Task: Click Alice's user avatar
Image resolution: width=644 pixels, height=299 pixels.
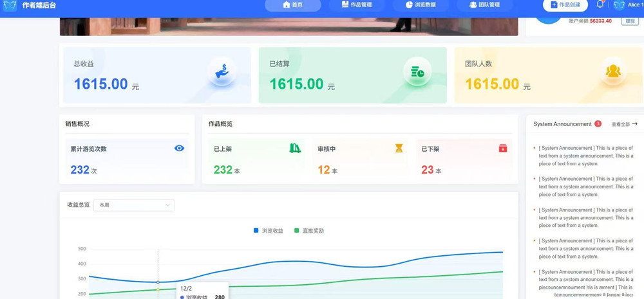Action: tap(620, 5)
